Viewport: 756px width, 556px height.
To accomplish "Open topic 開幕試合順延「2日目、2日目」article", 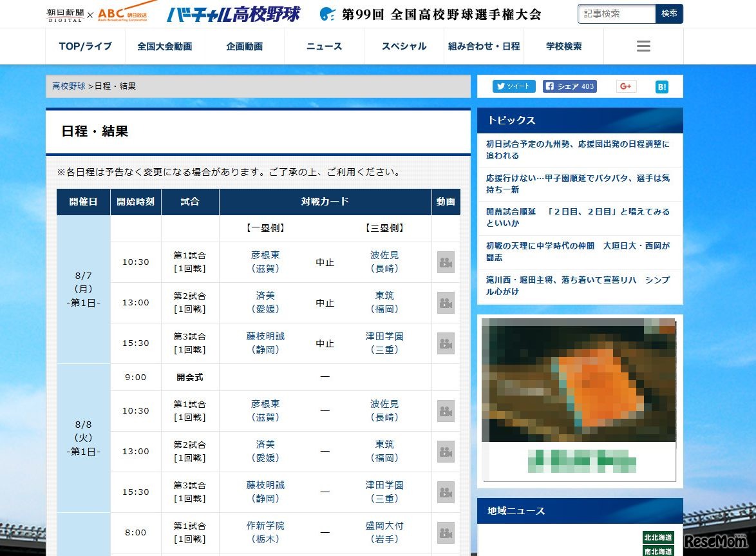I will 578,218.
